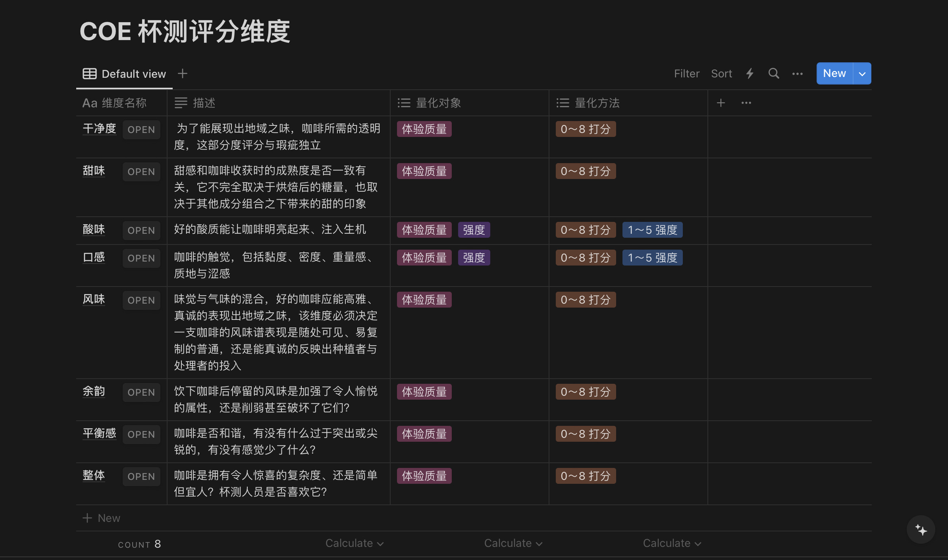Click the AI sparkle assistant button
The height and width of the screenshot is (560, 948).
(x=921, y=529)
